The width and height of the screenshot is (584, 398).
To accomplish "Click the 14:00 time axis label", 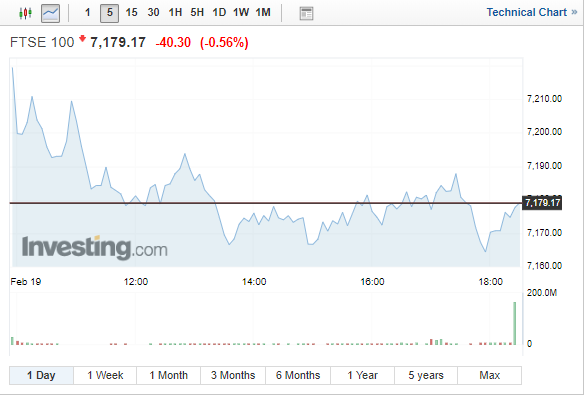I will pyautogui.click(x=254, y=282).
